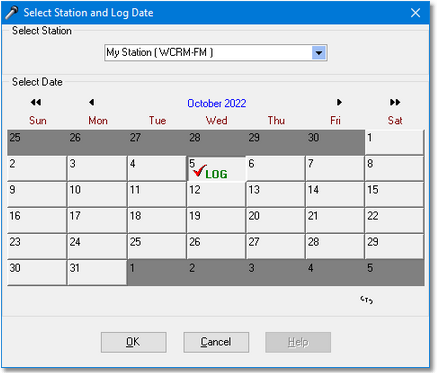The height and width of the screenshot is (375, 437).
Task: Click the October 2022 month label
Action: (x=217, y=103)
